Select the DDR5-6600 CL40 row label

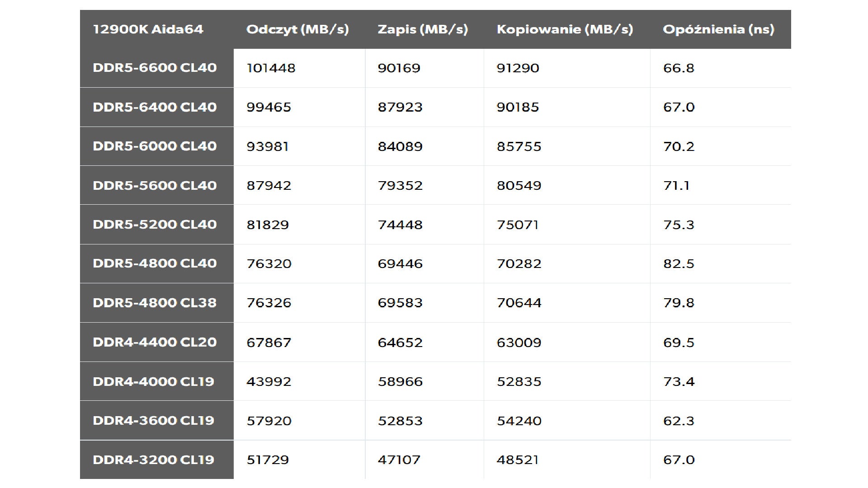pyautogui.click(x=155, y=68)
